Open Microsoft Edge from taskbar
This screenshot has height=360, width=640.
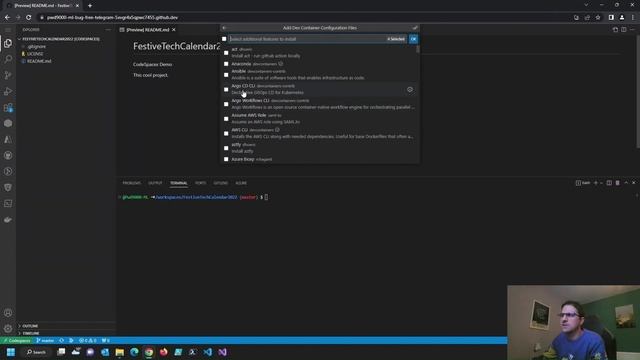click(x=134, y=352)
